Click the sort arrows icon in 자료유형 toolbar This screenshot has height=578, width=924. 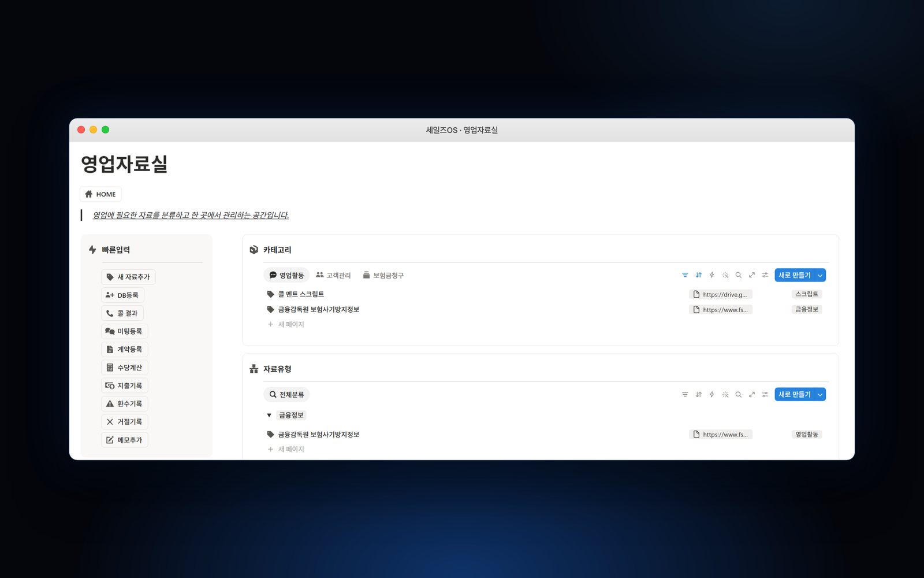[x=698, y=394]
